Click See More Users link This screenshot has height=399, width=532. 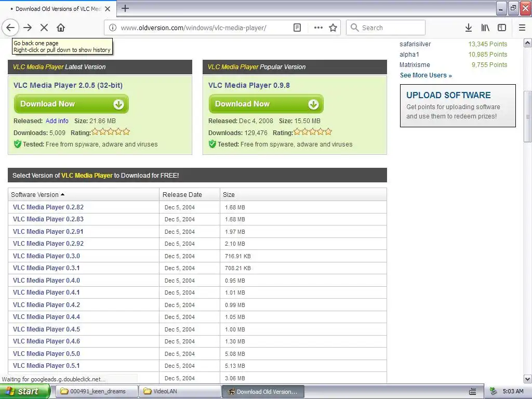426,75
